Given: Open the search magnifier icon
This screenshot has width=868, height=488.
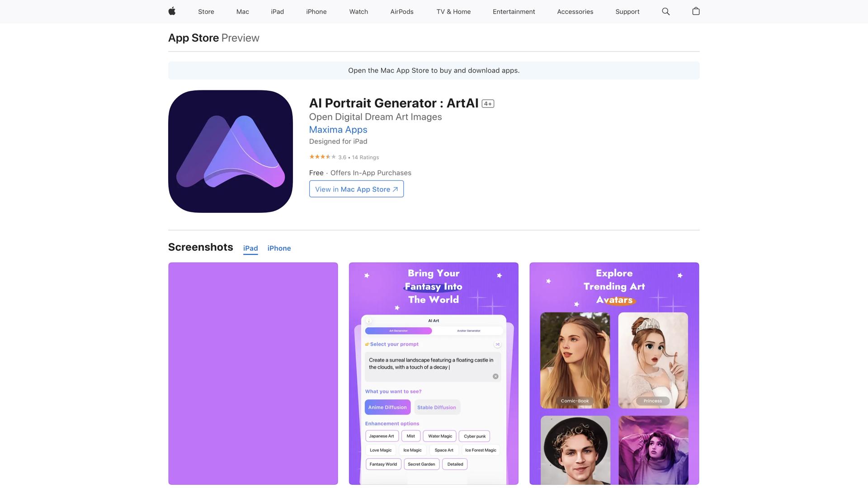Looking at the screenshot, I should pyautogui.click(x=665, y=11).
